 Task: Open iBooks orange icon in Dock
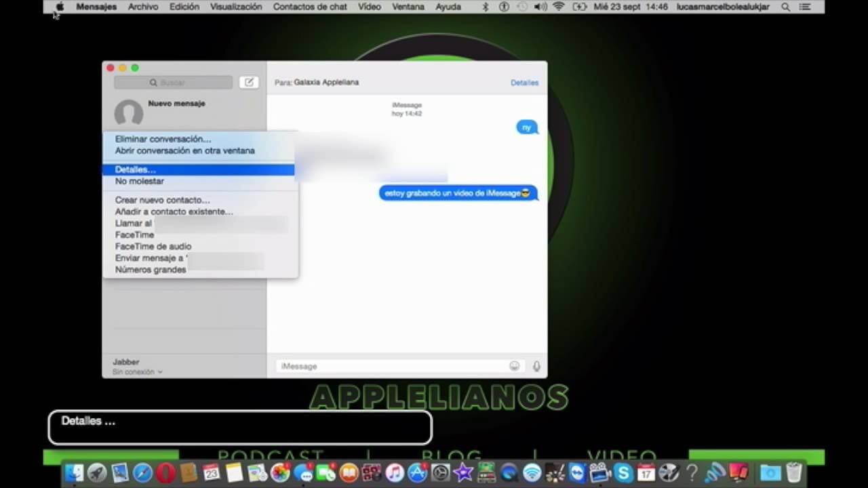(349, 473)
